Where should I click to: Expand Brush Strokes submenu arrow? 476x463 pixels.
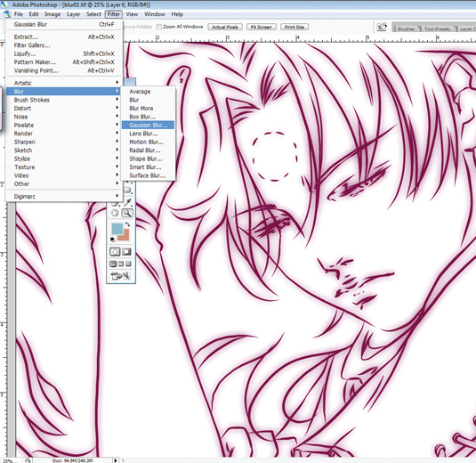coord(117,99)
